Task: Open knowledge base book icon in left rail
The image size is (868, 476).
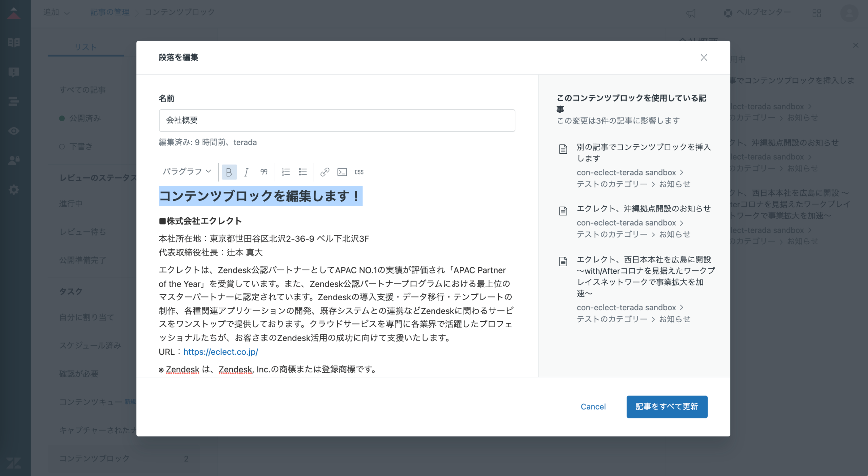Action: pyautogui.click(x=14, y=42)
